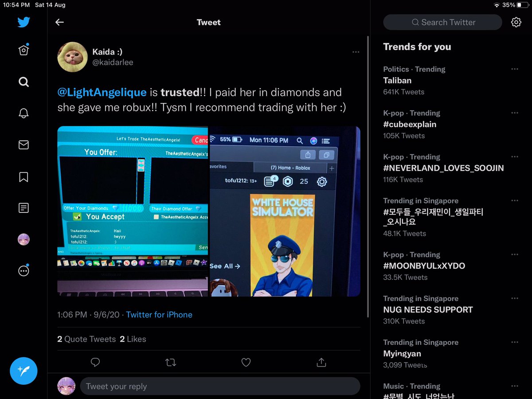The image size is (532, 399).
Task: Like the tweet heart icon
Action: [x=246, y=362]
